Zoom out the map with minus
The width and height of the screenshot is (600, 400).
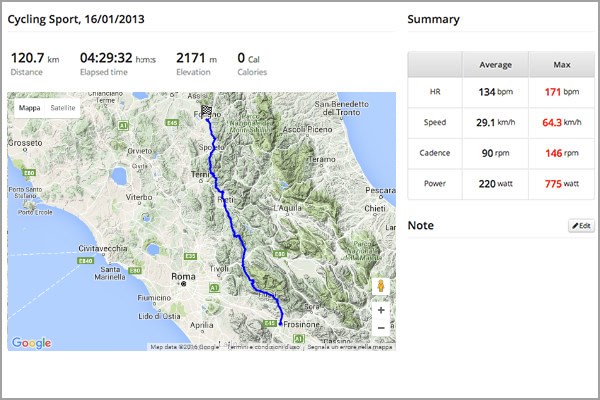click(381, 328)
